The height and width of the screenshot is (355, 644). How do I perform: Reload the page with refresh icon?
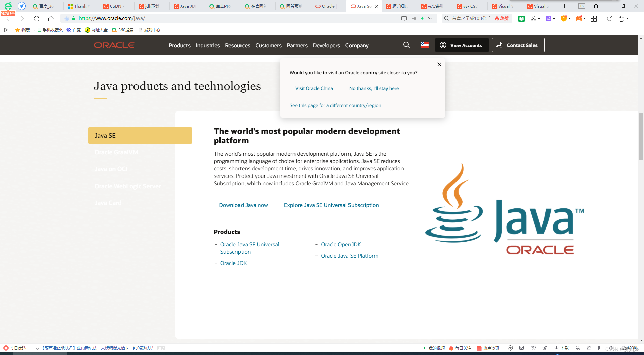pyautogui.click(x=37, y=19)
